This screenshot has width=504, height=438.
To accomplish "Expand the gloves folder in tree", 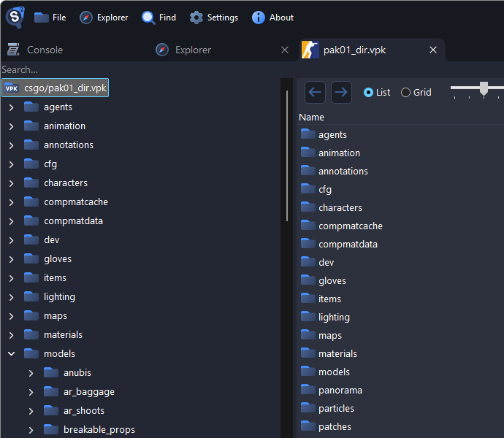I will [x=11, y=259].
